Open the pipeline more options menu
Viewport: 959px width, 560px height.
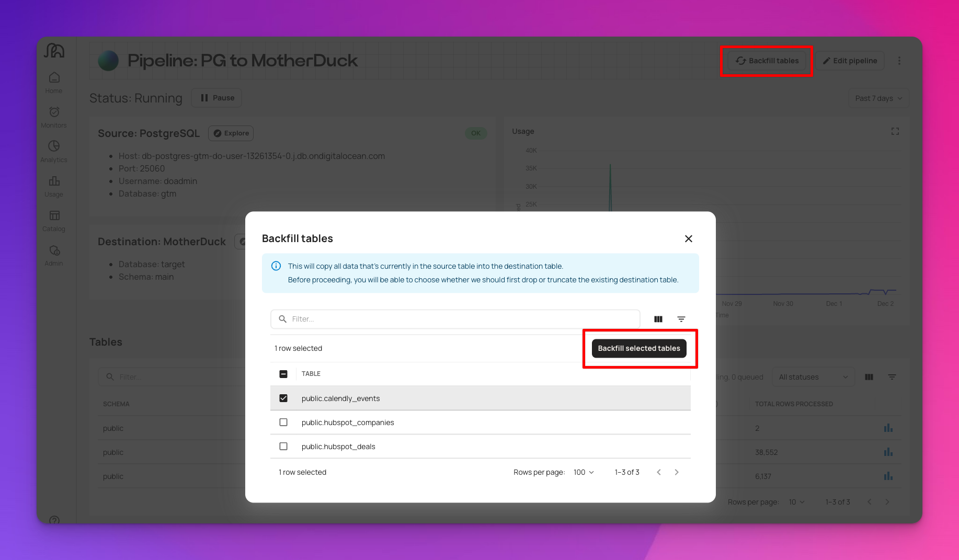[x=899, y=61]
